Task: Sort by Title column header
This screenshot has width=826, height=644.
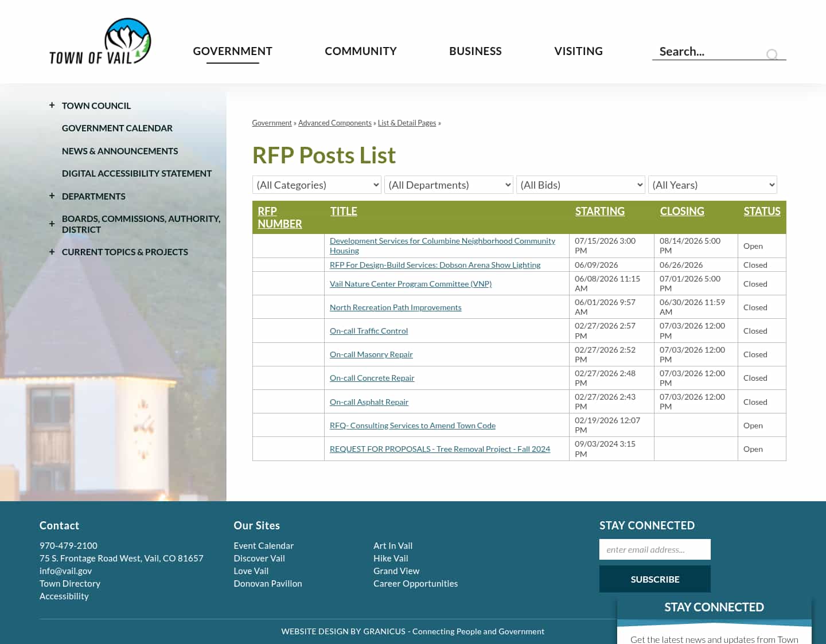Action: pyautogui.click(x=344, y=211)
